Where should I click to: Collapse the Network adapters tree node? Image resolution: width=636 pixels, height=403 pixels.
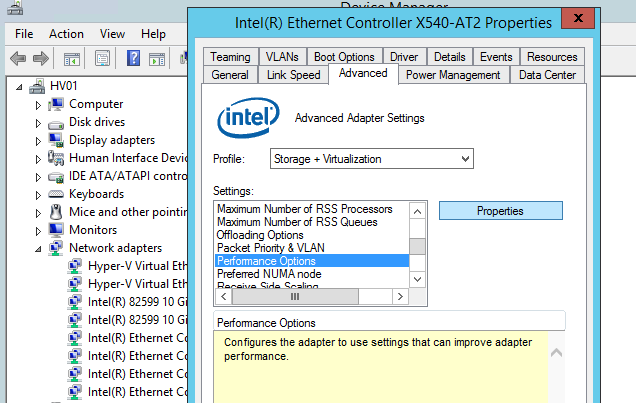click(x=38, y=249)
